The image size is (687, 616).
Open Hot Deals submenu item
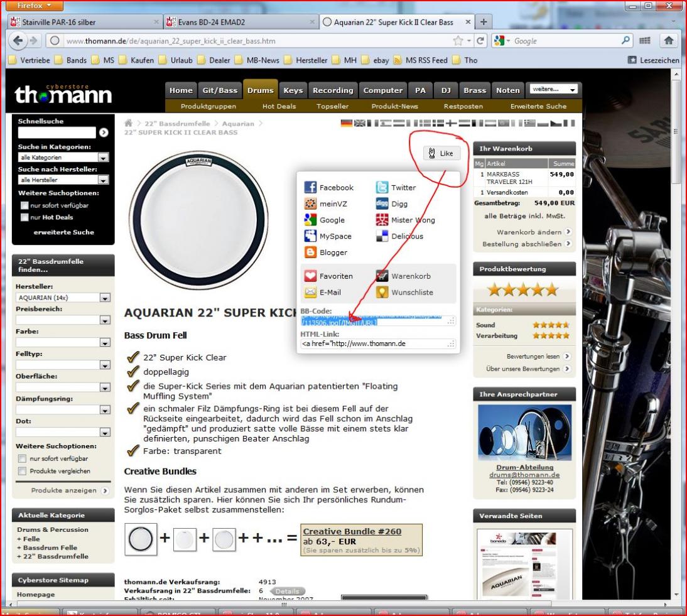click(x=279, y=106)
